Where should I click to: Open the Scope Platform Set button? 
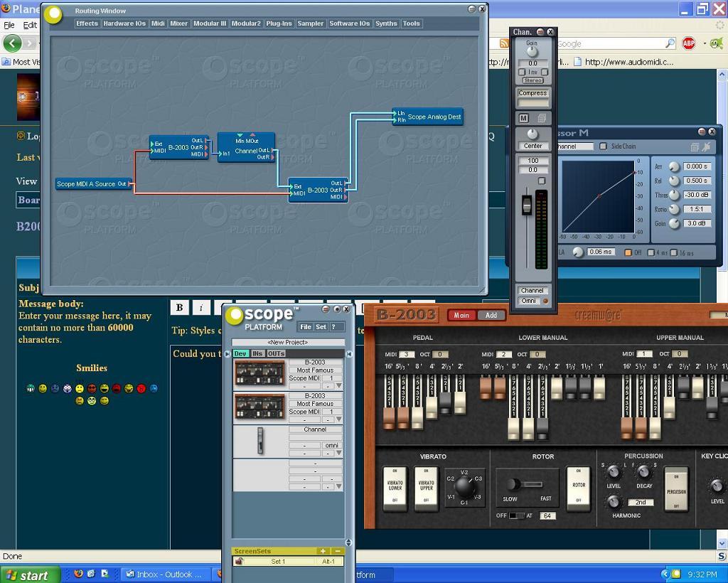(x=321, y=327)
